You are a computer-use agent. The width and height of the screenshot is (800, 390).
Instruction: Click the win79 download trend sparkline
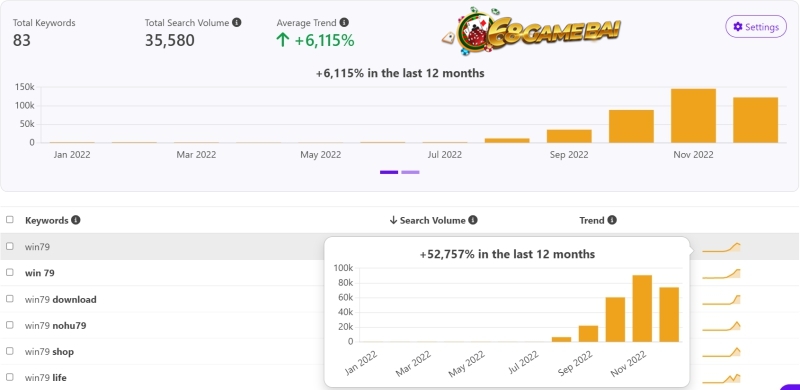pyautogui.click(x=721, y=300)
